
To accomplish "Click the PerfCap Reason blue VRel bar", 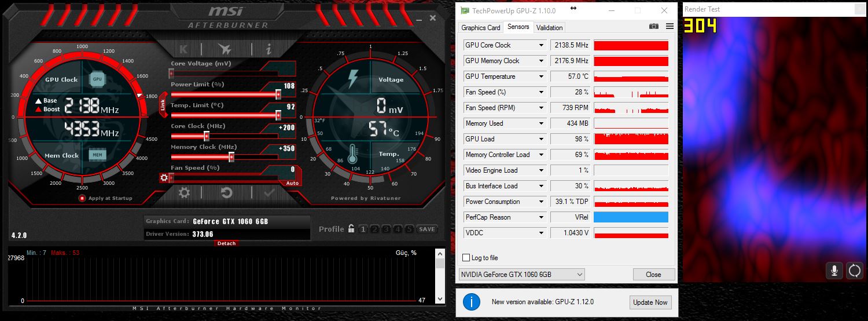I will 631,217.
